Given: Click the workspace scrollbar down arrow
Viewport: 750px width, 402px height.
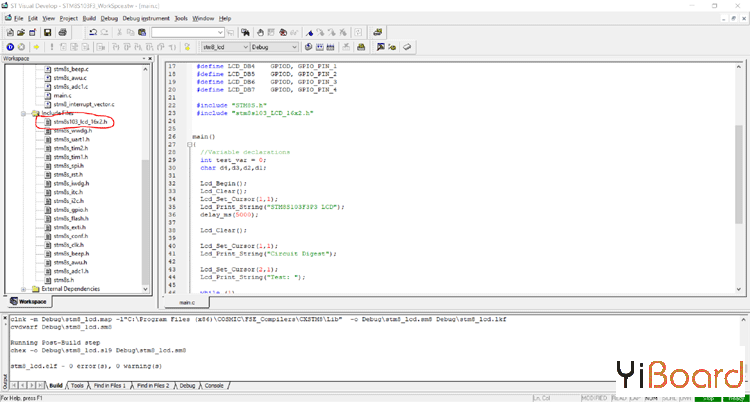Looking at the screenshot, I should coord(146,289).
